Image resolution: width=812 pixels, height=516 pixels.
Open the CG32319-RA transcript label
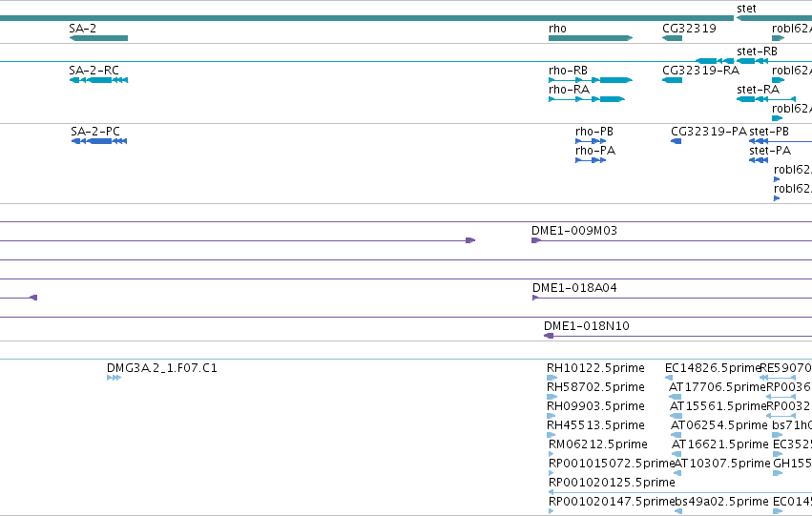point(700,71)
